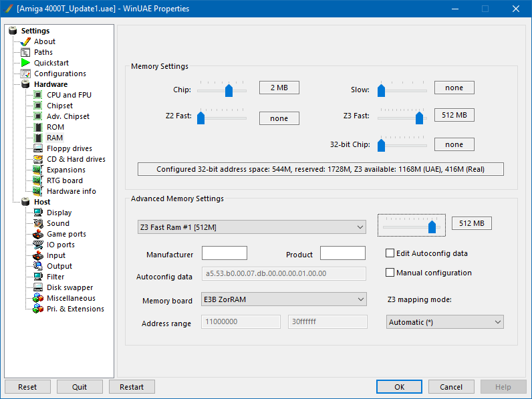Expand the Memory board E3B ZorRAM dropdown
This screenshot has height=399, width=532.
pos(284,300)
